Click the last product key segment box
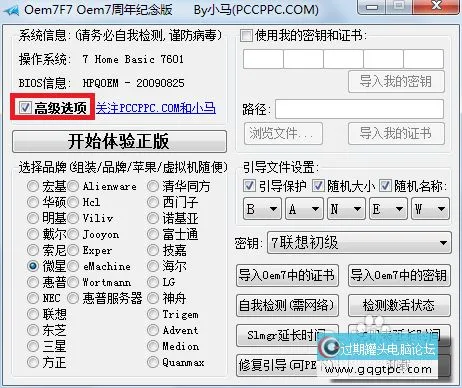The height and width of the screenshot is (388, 462). tap(423, 59)
